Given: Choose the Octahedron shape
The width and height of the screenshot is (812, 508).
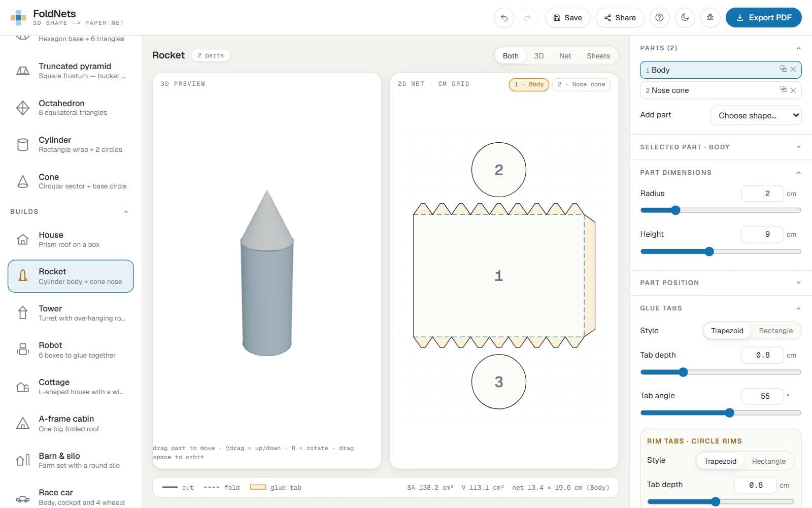Looking at the screenshot, I should click(71, 108).
